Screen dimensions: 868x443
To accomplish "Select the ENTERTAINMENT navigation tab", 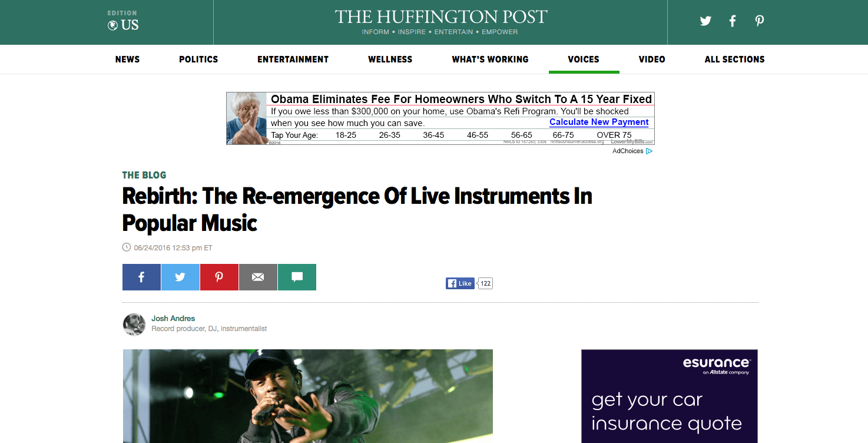I will [293, 59].
